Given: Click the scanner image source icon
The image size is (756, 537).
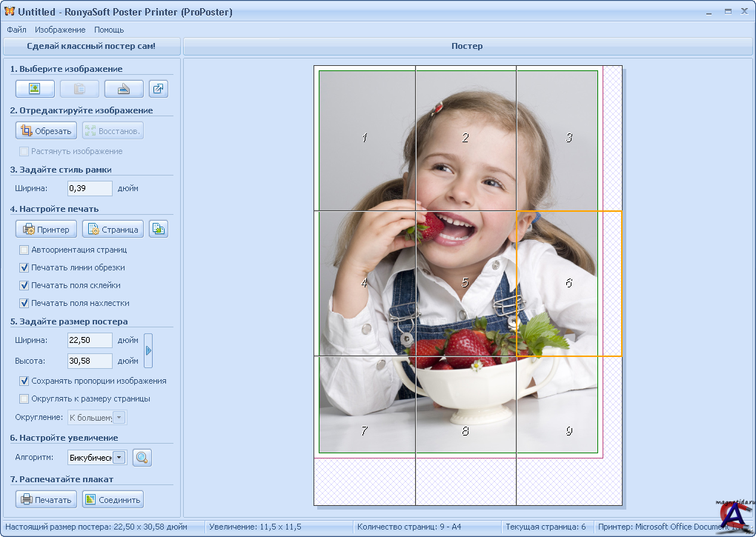Looking at the screenshot, I should pos(123,89).
